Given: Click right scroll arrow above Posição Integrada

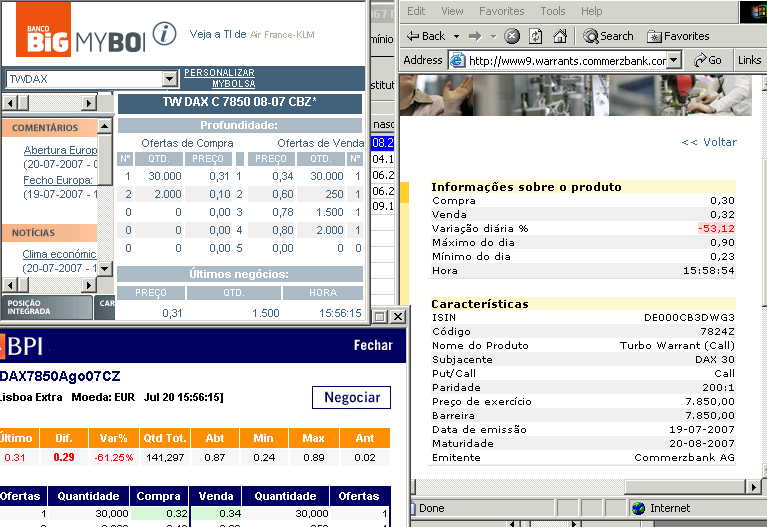Looking at the screenshot, I should 89,284.
